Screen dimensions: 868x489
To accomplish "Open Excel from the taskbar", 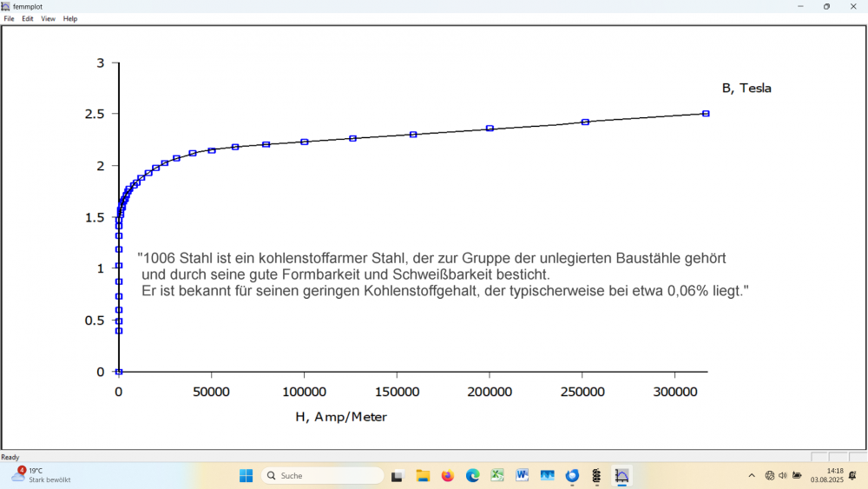I will point(497,475).
